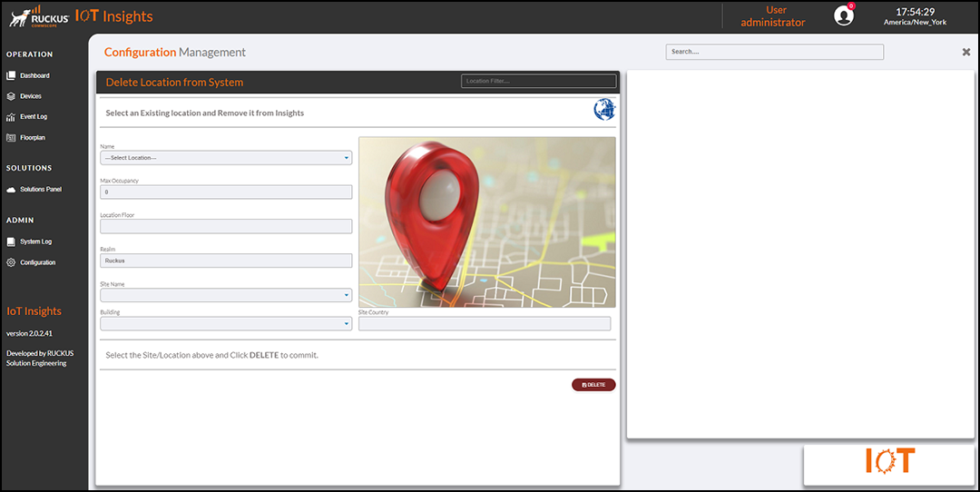980x492 pixels.
Task: Click the Event Log chart icon
Action: pyautogui.click(x=11, y=117)
